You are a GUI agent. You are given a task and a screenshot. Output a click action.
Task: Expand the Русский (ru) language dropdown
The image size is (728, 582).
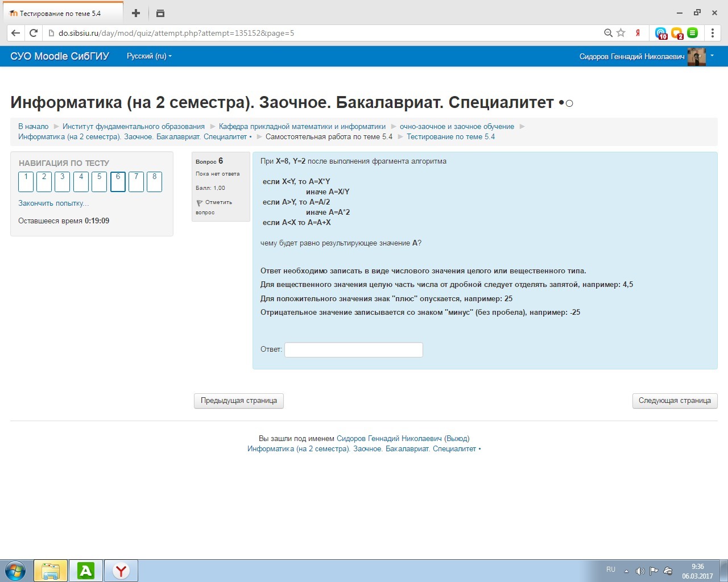click(x=149, y=56)
